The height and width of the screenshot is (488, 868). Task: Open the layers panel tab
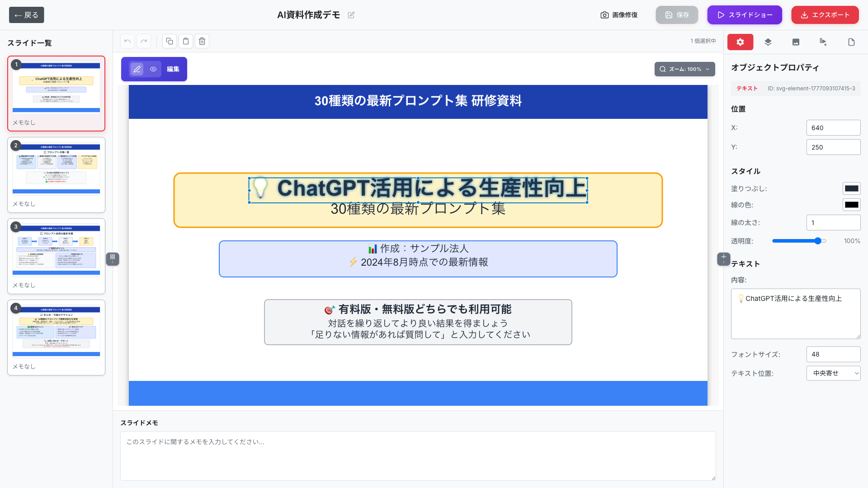(768, 42)
